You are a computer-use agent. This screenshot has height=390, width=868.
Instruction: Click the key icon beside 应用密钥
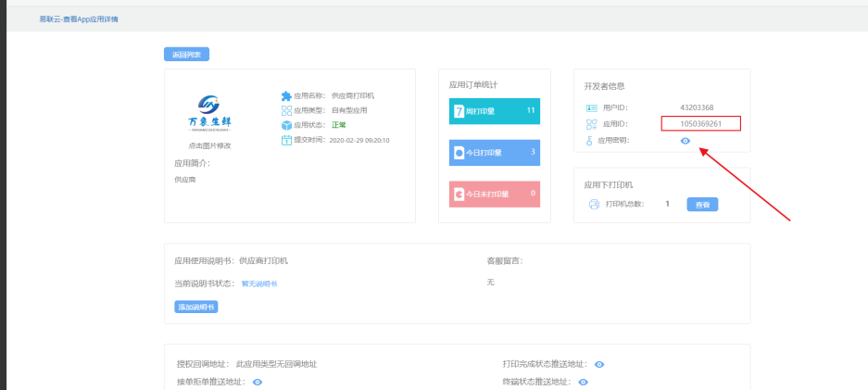pos(590,141)
